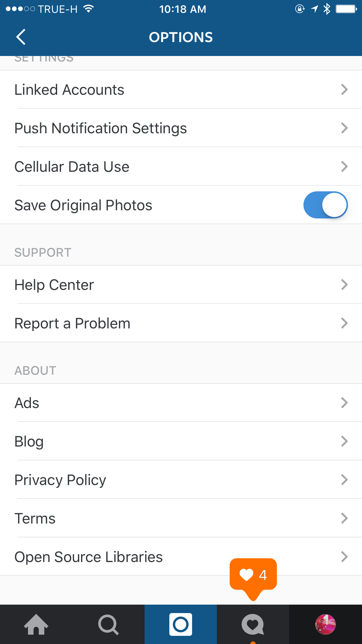Open Push Notification Settings via chevron
This screenshot has height=644, width=362.
click(344, 128)
